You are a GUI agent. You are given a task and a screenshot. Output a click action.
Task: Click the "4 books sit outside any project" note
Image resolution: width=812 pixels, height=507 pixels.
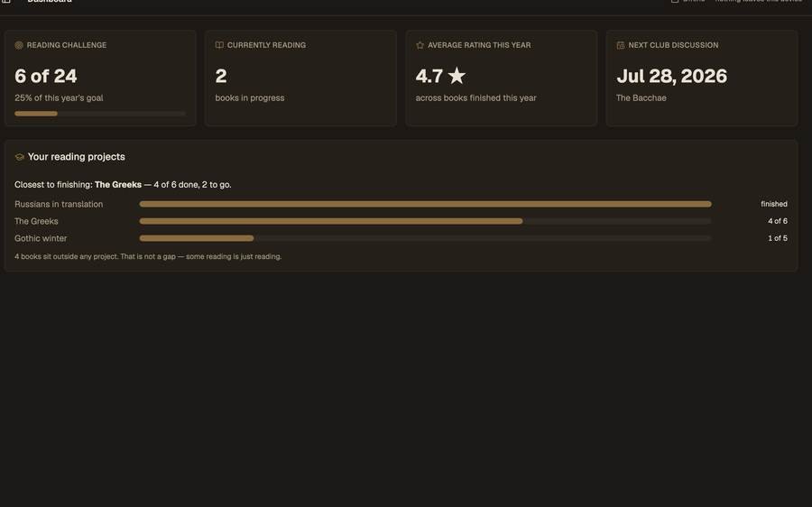(x=148, y=256)
